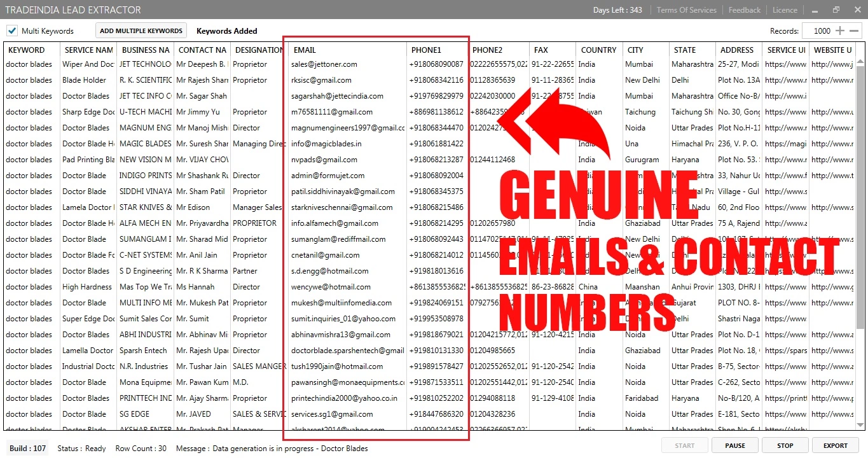Click the Export button

(x=835, y=445)
